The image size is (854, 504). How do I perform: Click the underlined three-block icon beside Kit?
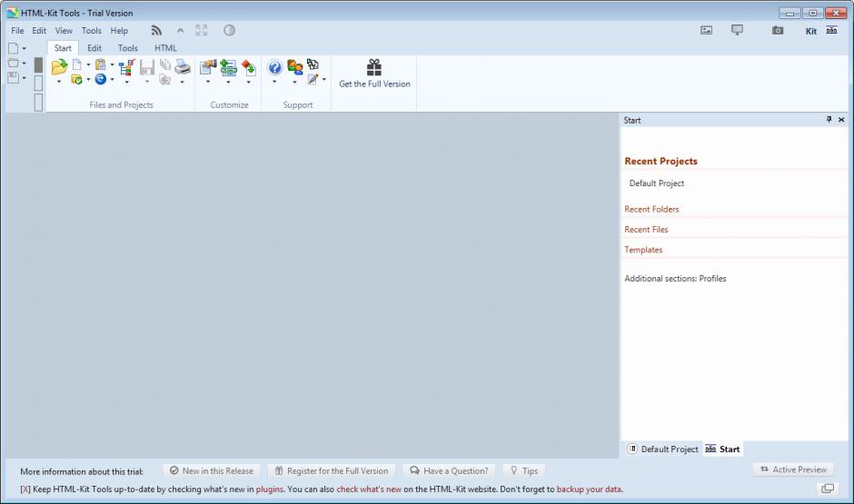(831, 30)
